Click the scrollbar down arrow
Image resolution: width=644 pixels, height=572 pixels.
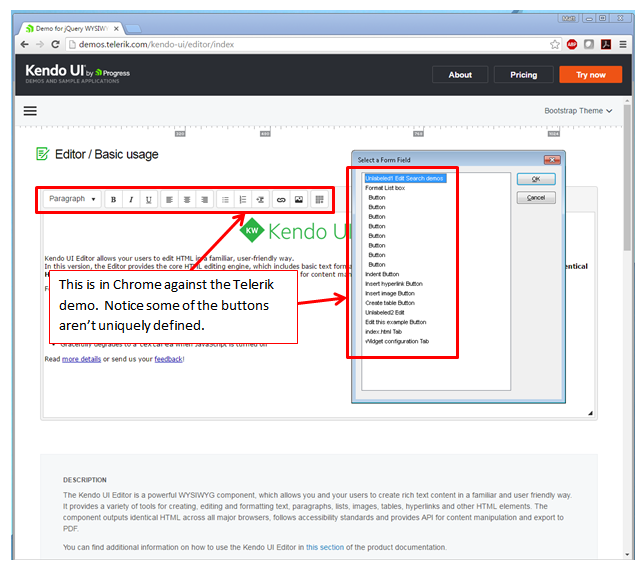click(627, 554)
